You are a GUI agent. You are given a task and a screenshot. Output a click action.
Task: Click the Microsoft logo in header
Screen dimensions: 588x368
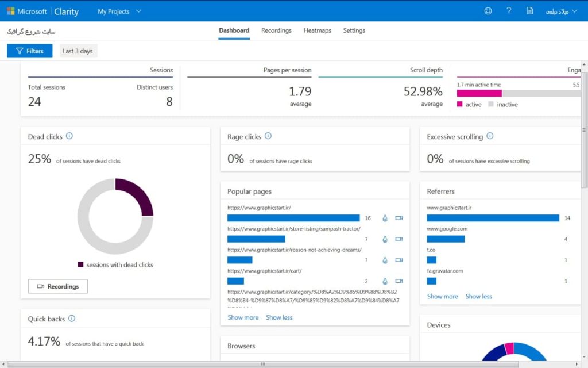tap(10, 11)
